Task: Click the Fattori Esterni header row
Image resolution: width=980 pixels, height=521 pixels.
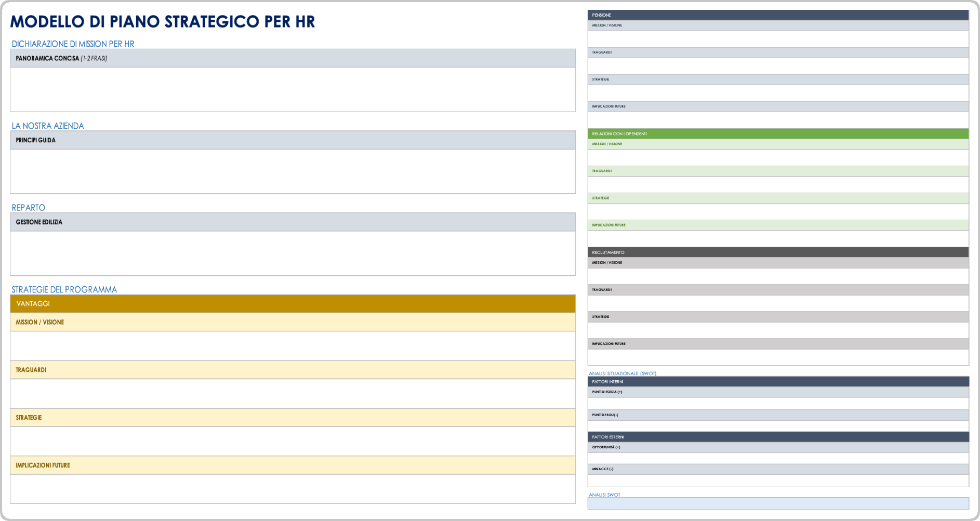Action: [x=778, y=437]
